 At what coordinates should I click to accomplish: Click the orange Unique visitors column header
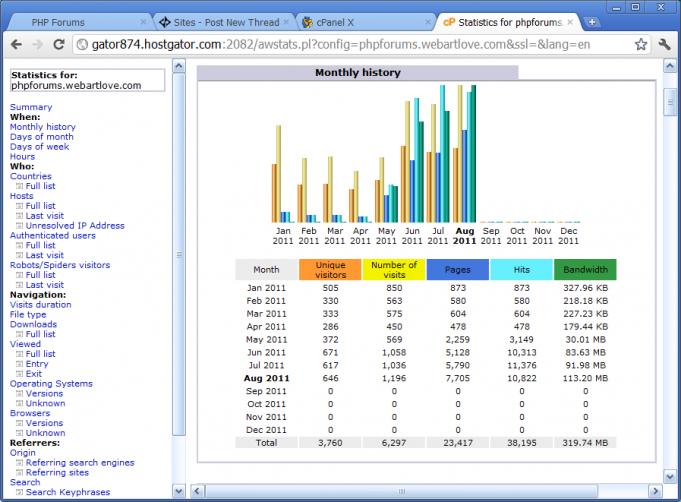click(x=330, y=270)
